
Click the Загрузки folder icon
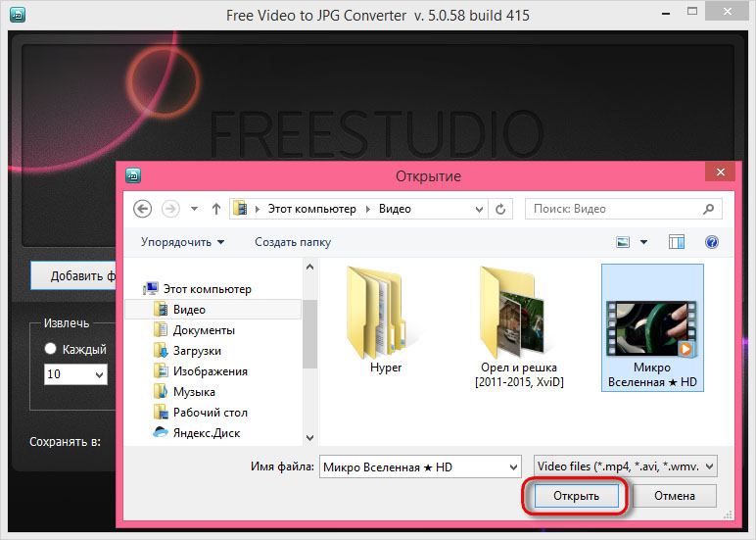coord(160,351)
